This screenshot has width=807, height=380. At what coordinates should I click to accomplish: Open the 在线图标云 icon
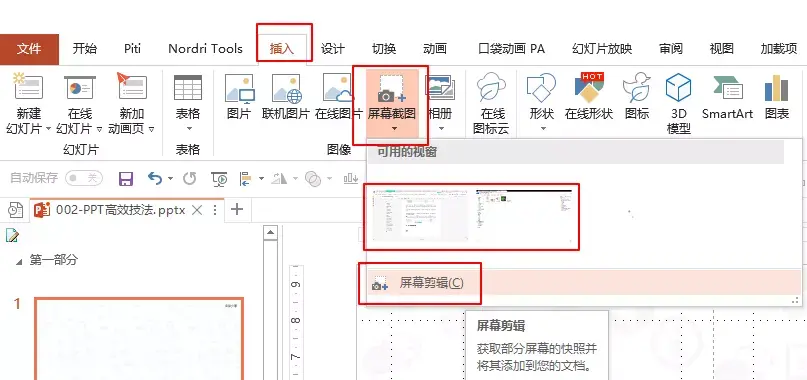(x=491, y=88)
